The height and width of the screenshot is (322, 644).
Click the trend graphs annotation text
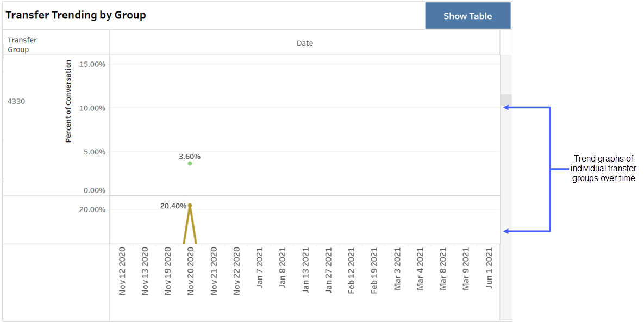[605, 169]
